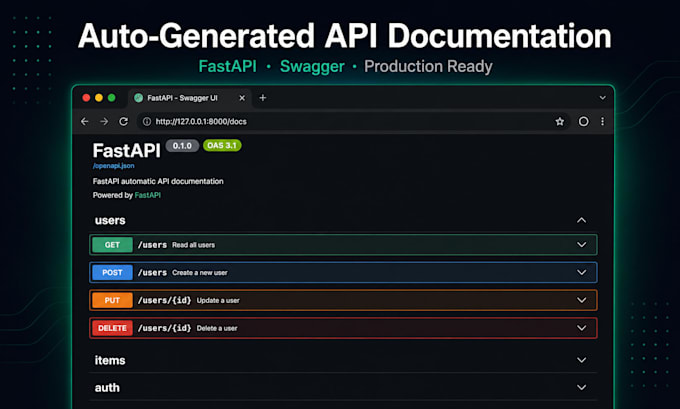Click the 'Create a new user' description
Screen dimensions: 680x409
coord(200,273)
